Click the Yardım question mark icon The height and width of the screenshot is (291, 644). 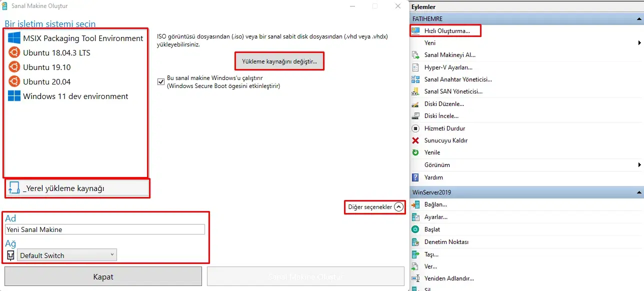coord(415,177)
